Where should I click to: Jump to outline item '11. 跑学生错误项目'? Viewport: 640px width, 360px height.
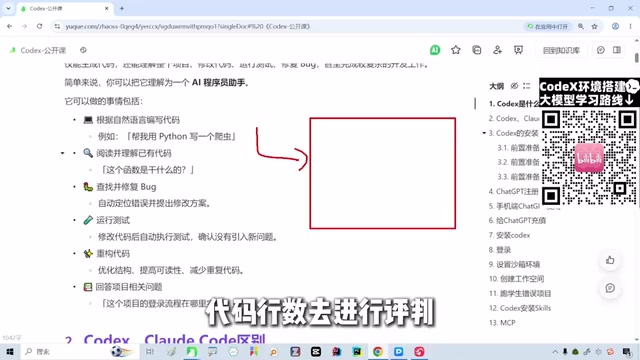(520, 293)
